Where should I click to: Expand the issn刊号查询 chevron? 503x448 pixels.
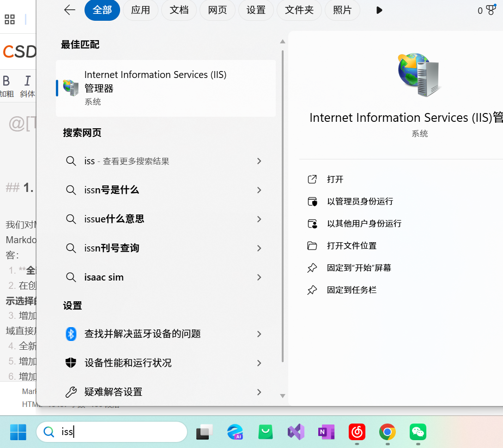(x=259, y=248)
